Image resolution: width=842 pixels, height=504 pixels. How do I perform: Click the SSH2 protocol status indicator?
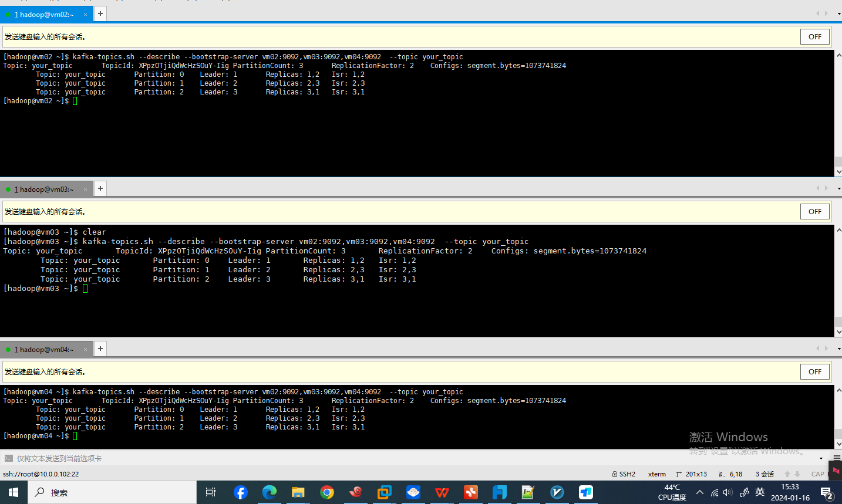point(624,474)
